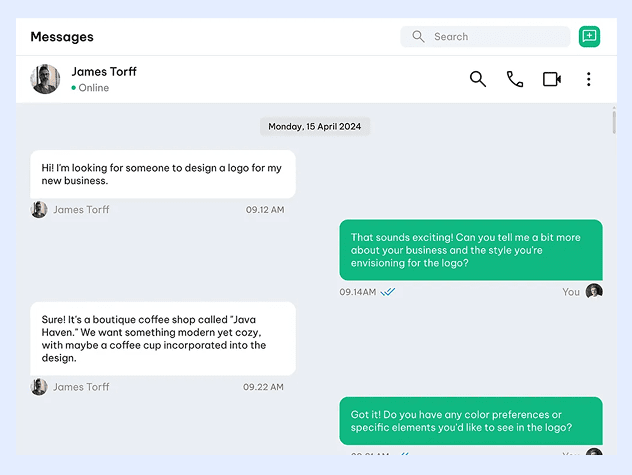Click the chat scrollbar thumb
This screenshot has width=632, height=475.
tap(614, 122)
